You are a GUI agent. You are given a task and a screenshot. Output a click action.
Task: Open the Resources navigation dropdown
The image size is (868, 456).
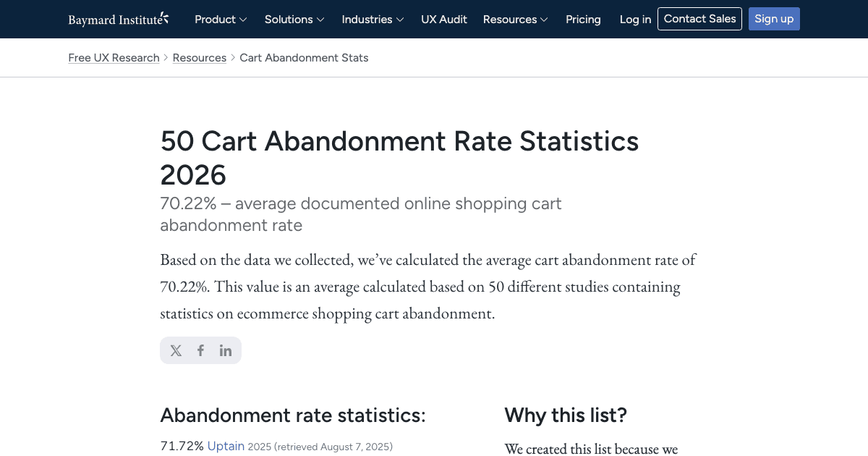515,20
